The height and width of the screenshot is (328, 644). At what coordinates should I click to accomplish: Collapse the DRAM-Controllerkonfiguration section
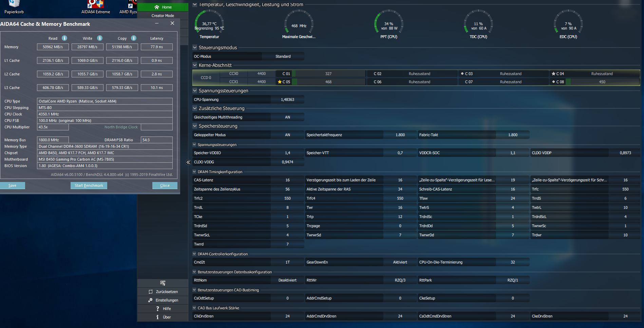click(194, 254)
